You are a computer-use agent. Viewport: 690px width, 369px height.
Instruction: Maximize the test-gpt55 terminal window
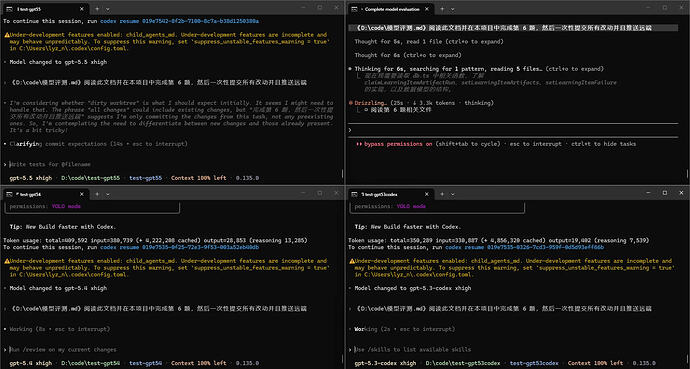click(320, 7)
